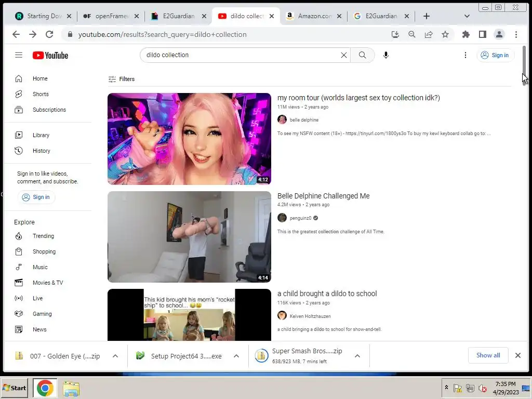Open the search Filters panel

122,79
